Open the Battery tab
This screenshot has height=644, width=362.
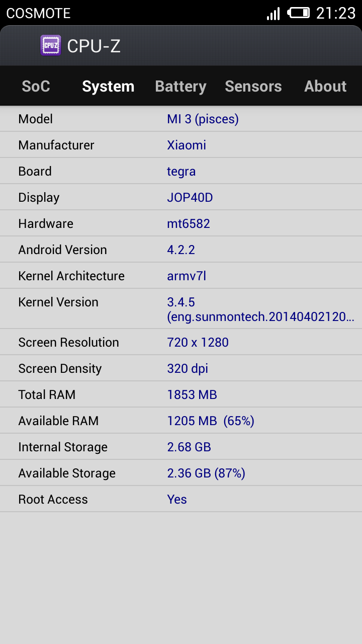point(180,87)
